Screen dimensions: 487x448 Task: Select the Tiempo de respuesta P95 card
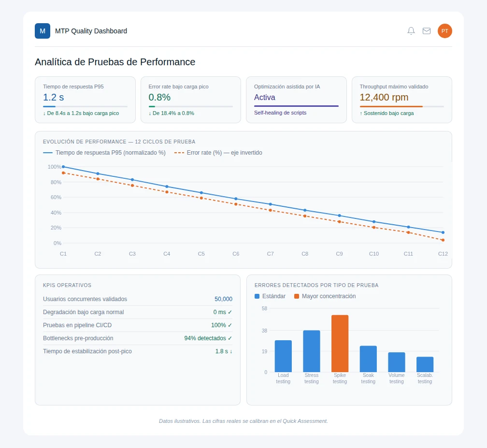pyautogui.click(x=85, y=100)
